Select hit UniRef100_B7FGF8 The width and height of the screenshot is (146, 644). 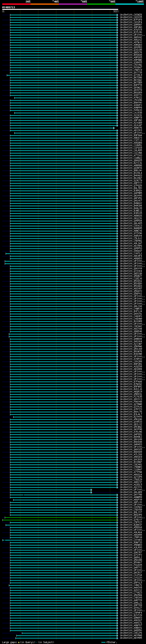[131, 20]
